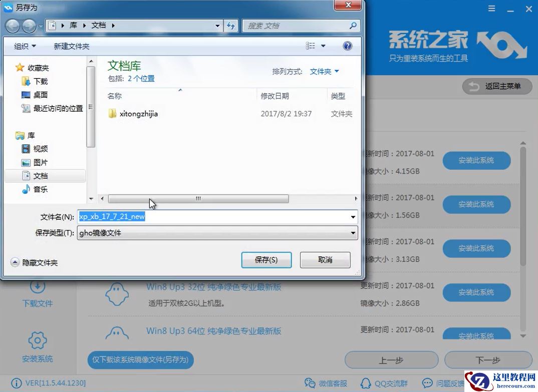Select 音乐 in the libraries sidebar
The image size is (538, 392).
pyautogui.click(x=40, y=189)
